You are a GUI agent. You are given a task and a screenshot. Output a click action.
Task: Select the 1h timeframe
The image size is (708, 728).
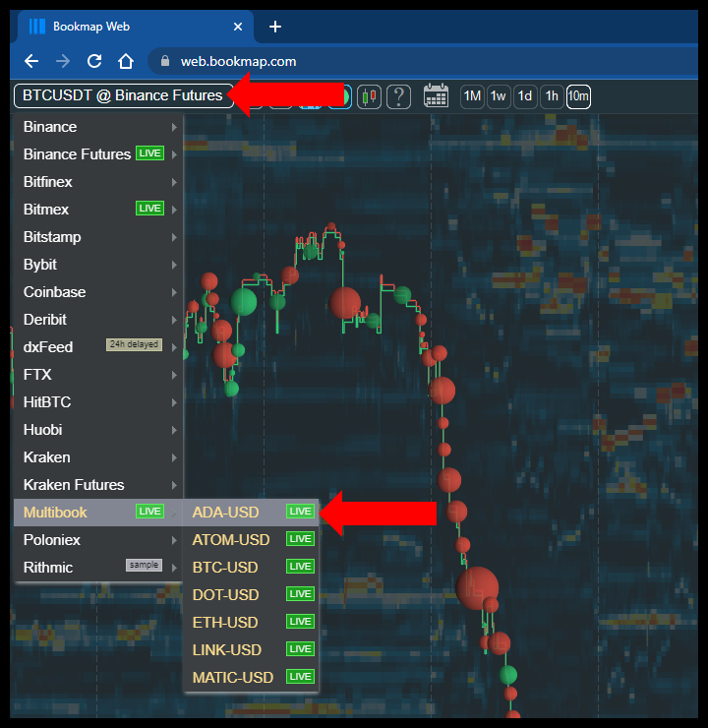[x=552, y=96]
